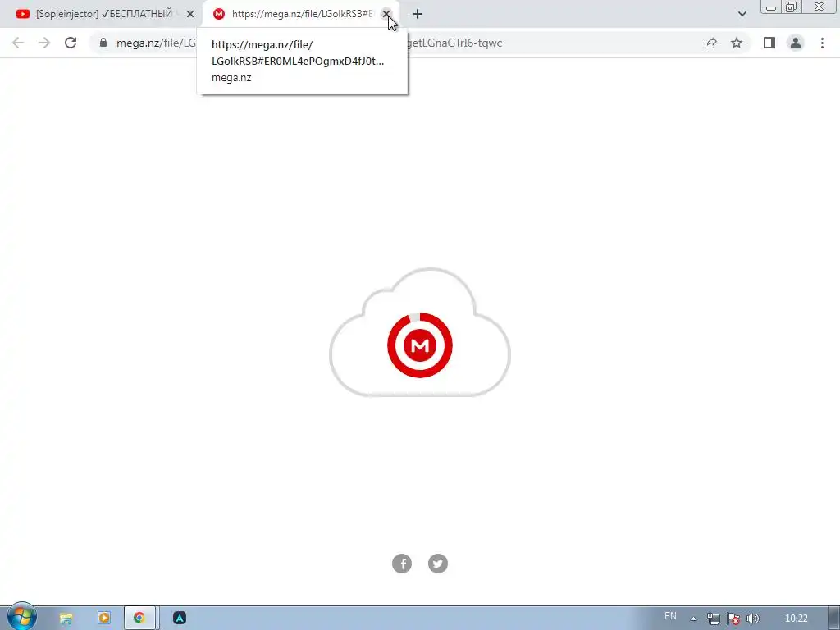Click the MEGA favicon on the active tab
Viewport: 840px width, 630px height.
[218, 14]
